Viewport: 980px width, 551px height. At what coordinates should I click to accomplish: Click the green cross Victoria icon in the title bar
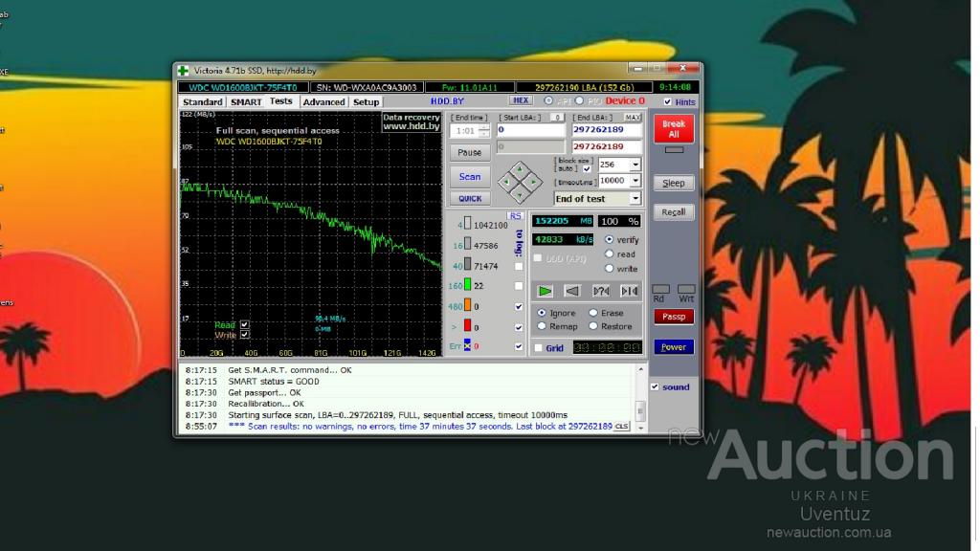183,71
